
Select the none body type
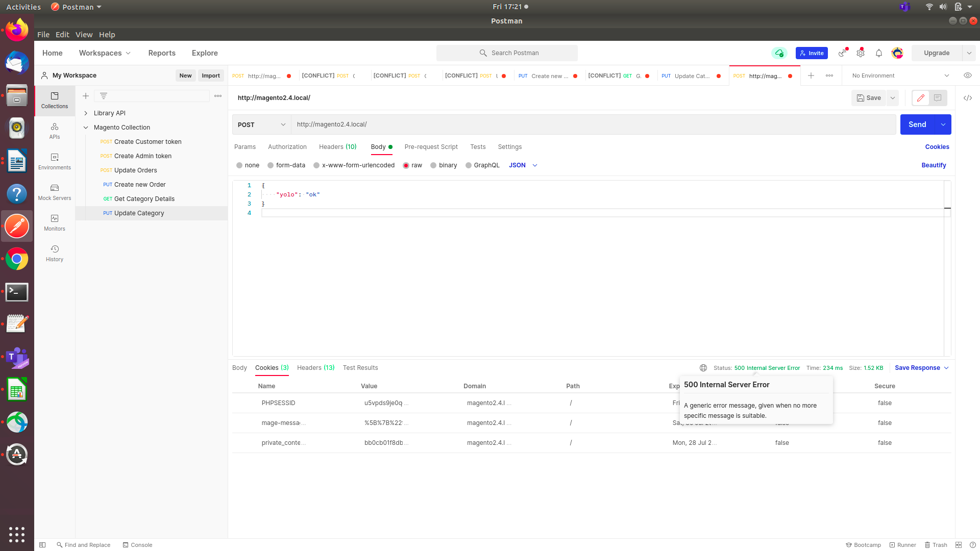point(248,165)
